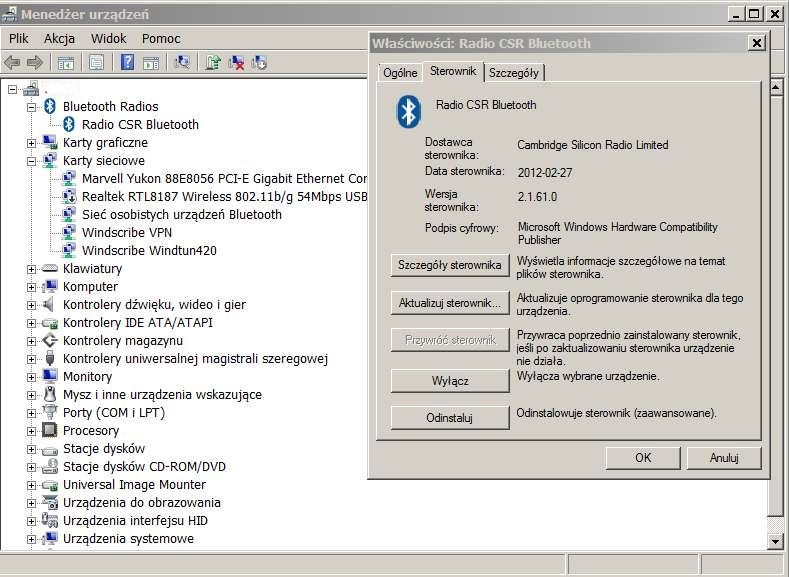
Task: Click the Anuluj button
Action: click(x=724, y=458)
